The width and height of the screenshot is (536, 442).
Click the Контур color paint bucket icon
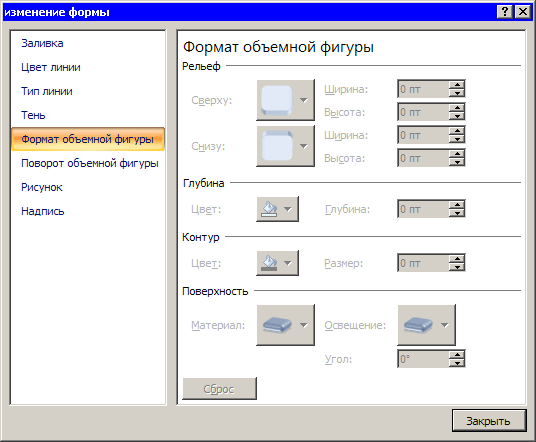coord(269,263)
